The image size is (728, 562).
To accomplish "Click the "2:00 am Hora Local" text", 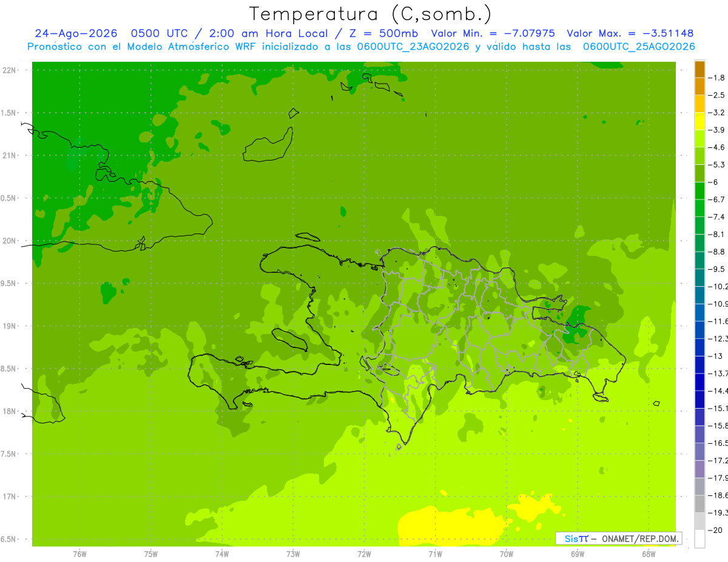I will [269, 33].
